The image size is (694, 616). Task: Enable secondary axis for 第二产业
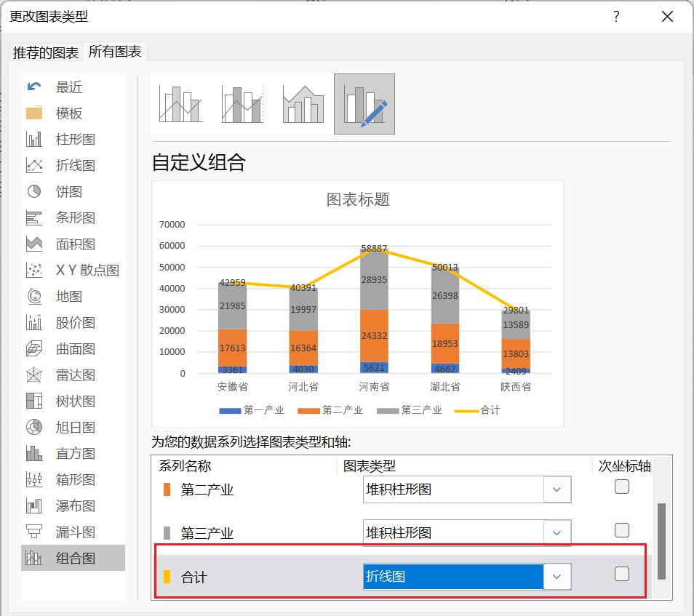(622, 487)
